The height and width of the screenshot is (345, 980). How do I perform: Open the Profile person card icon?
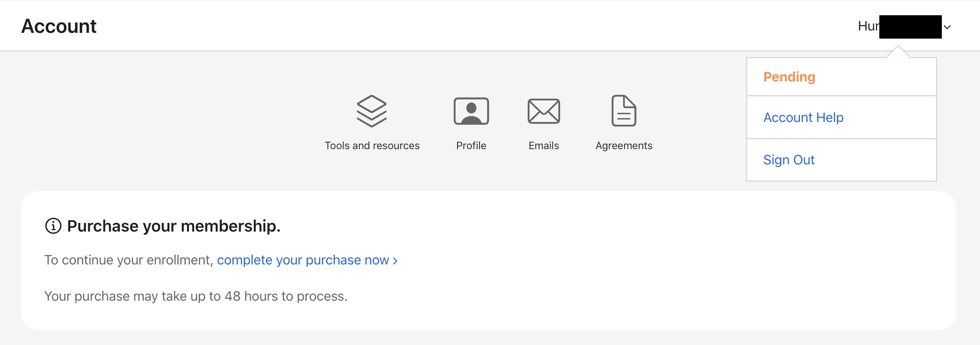click(x=471, y=111)
